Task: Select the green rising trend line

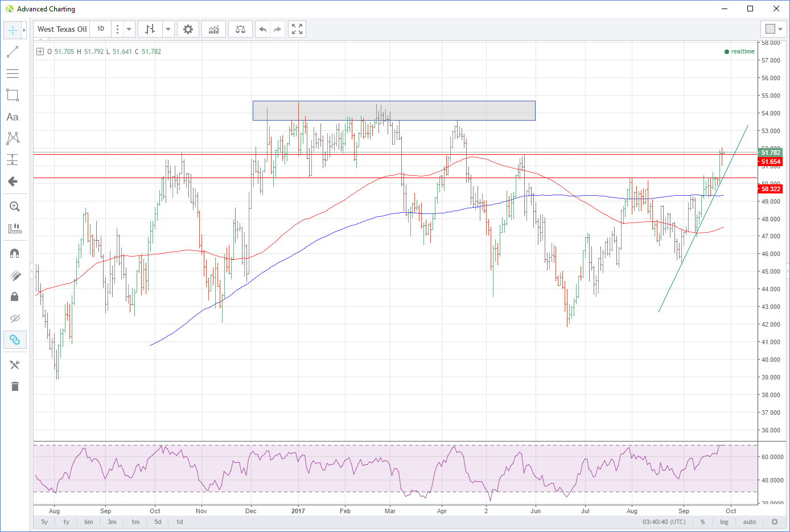Action: (x=703, y=218)
